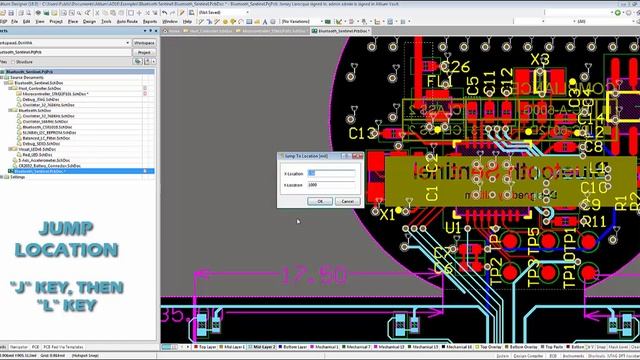The image size is (640, 360).
Task: Collapse the Bluetooth.SchDoc tree node
Action: click(x=10, y=110)
